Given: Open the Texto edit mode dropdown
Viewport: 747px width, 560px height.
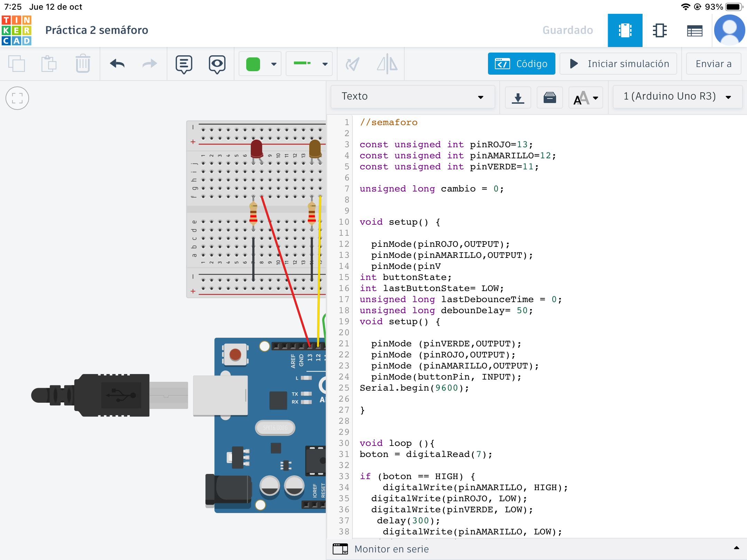Looking at the screenshot, I should pos(413,96).
